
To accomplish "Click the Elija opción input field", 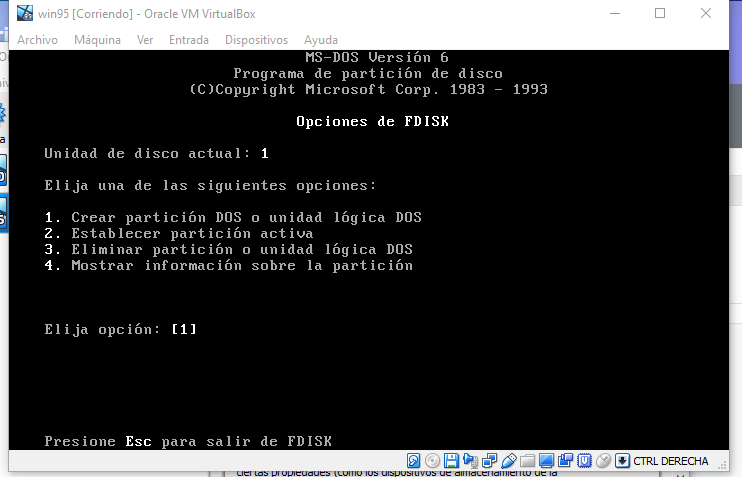I will 184,329.
